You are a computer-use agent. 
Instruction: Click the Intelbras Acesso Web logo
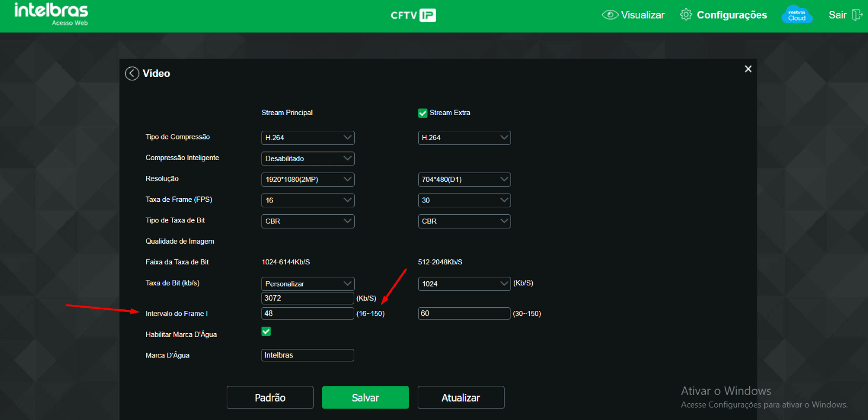[51, 14]
